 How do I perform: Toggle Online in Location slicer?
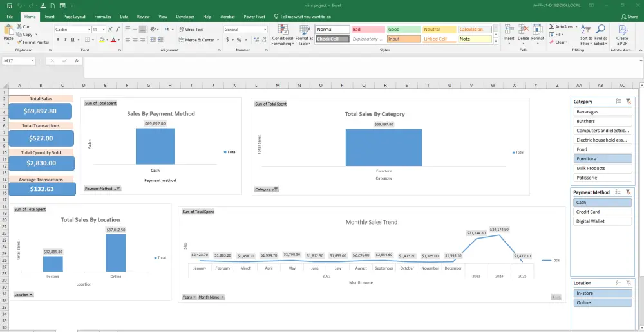pyautogui.click(x=603, y=302)
